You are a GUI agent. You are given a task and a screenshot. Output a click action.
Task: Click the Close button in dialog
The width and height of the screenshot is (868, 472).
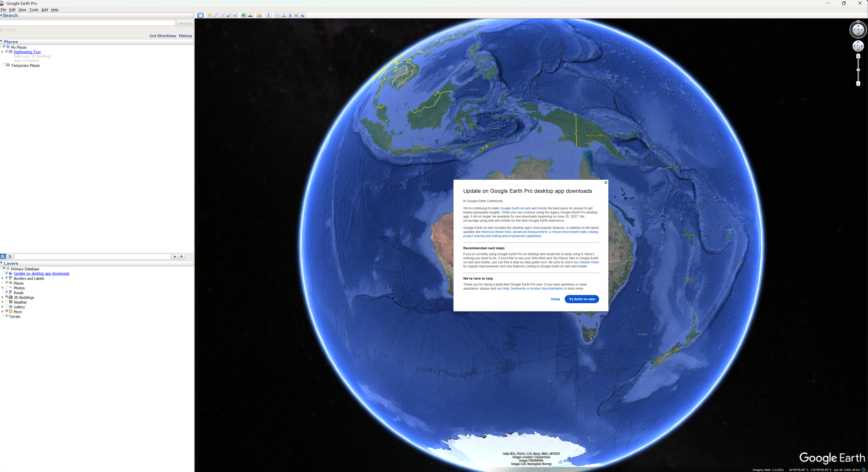pyautogui.click(x=555, y=299)
